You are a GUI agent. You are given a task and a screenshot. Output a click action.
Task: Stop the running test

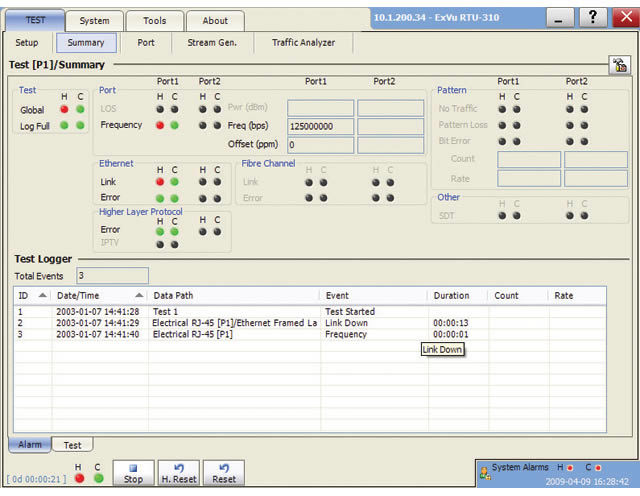click(x=133, y=473)
